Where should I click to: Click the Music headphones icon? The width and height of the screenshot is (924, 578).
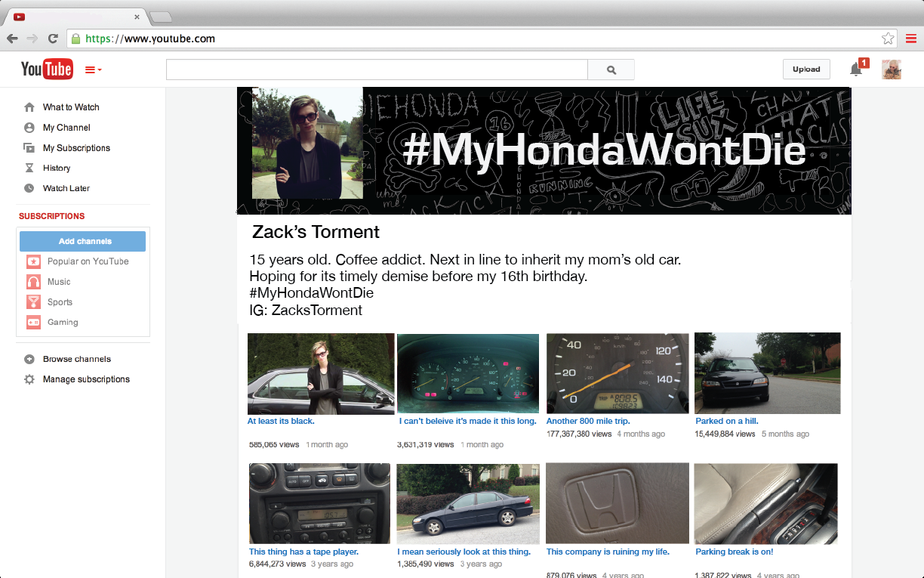[33, 282]
